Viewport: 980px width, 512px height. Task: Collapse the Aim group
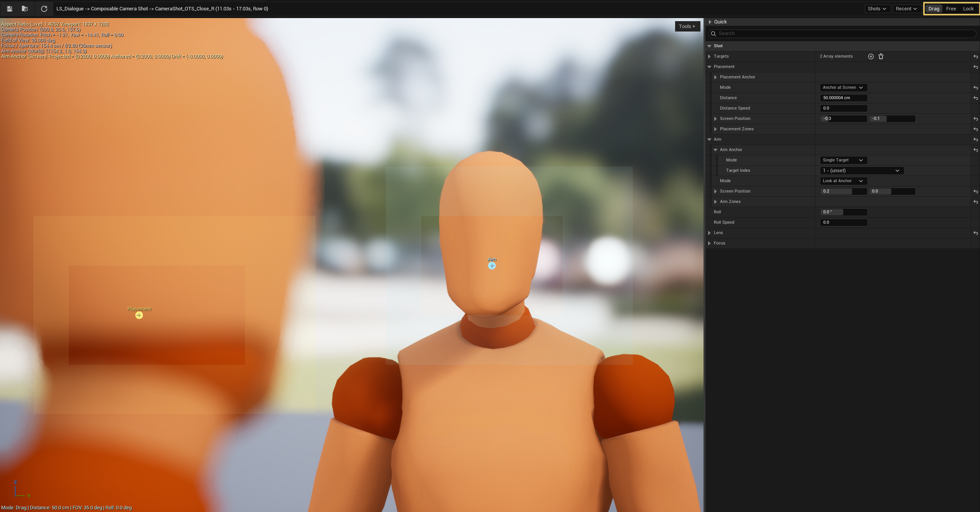(x=709, y=140)
